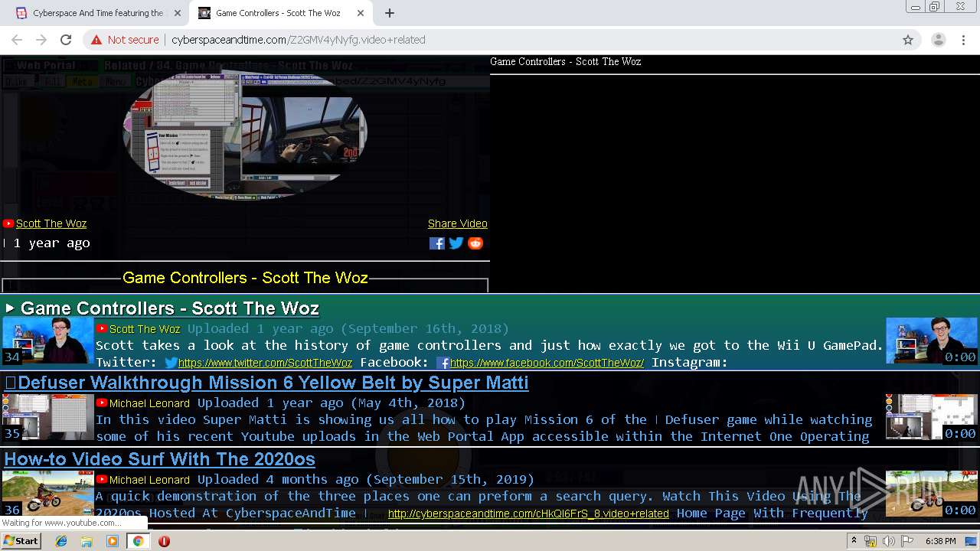The image size is (980, 551).
Task: Click the Share Video link
Action: (x=458, y=223)
